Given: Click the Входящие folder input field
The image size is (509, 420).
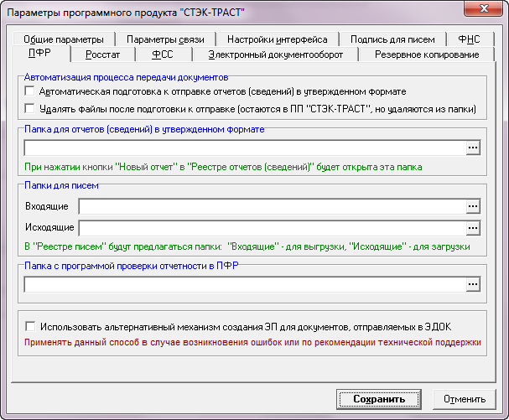Looking at the screenshot, I should pyautogui.click(x=273, y=206).
